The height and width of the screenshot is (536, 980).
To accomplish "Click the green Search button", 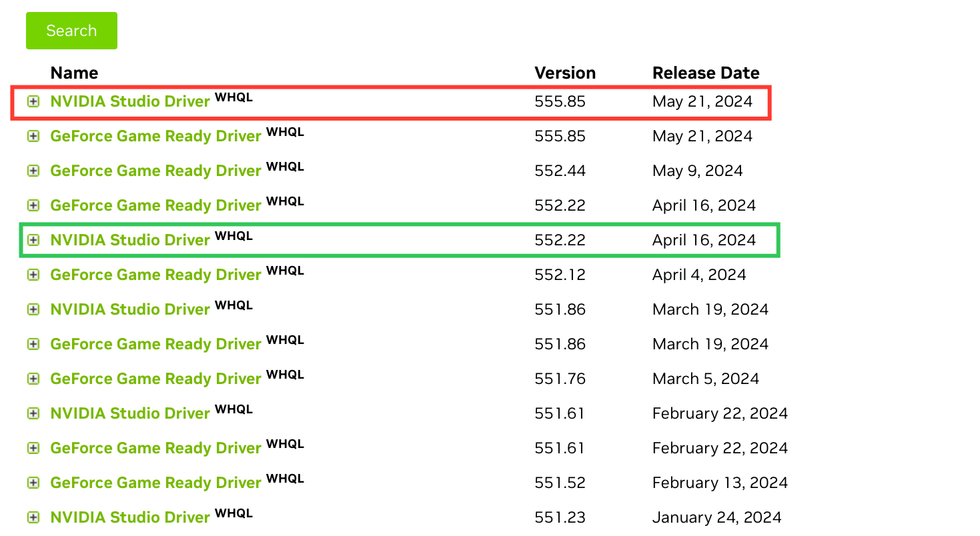I will pyautogui.click(x=71, y=31).
